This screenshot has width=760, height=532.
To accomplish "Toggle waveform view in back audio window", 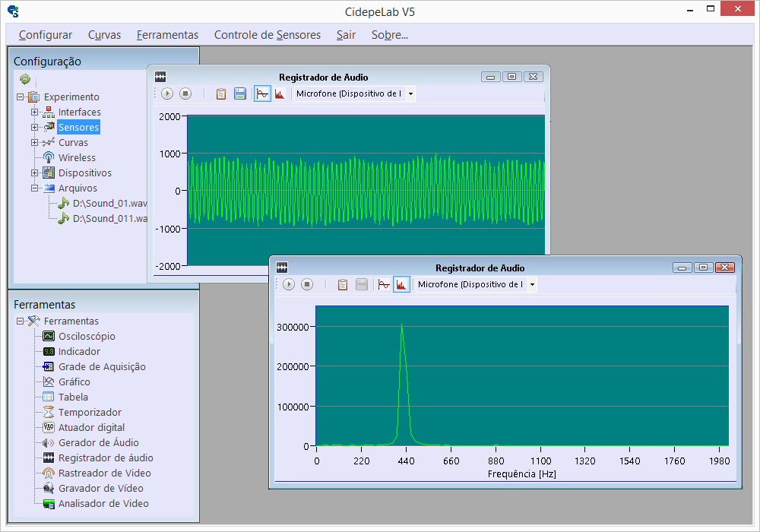I will click(262, 93).
